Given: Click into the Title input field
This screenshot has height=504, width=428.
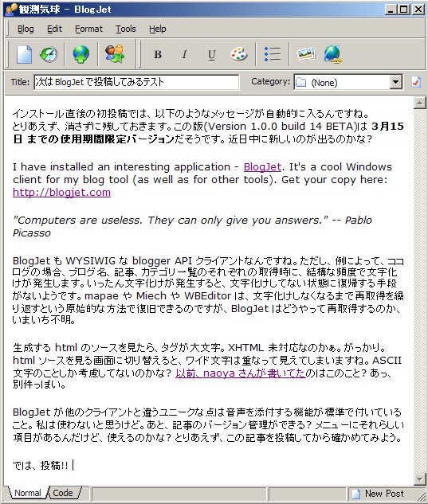Looking at the screenshot, I should click(x=136, y=82).
